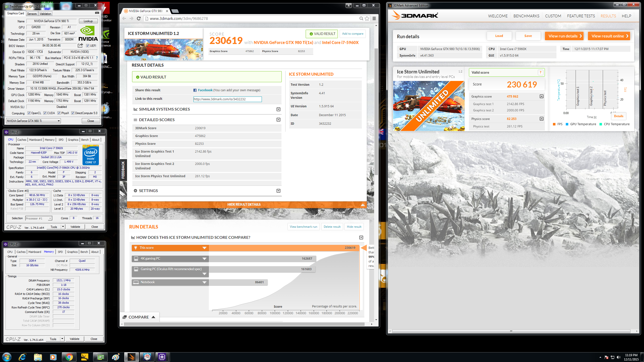The image size is (644, 362).
Task: Open the Tools dropdown arrow in lower CPU-Z window
Action: point(62,339)
